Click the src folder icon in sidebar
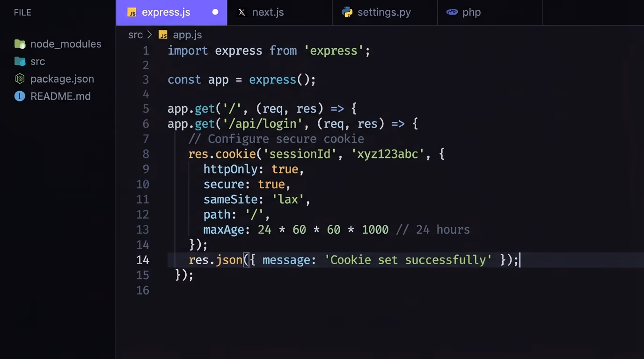The height and width of the screenshot is (359, 644). pos(20,61)
